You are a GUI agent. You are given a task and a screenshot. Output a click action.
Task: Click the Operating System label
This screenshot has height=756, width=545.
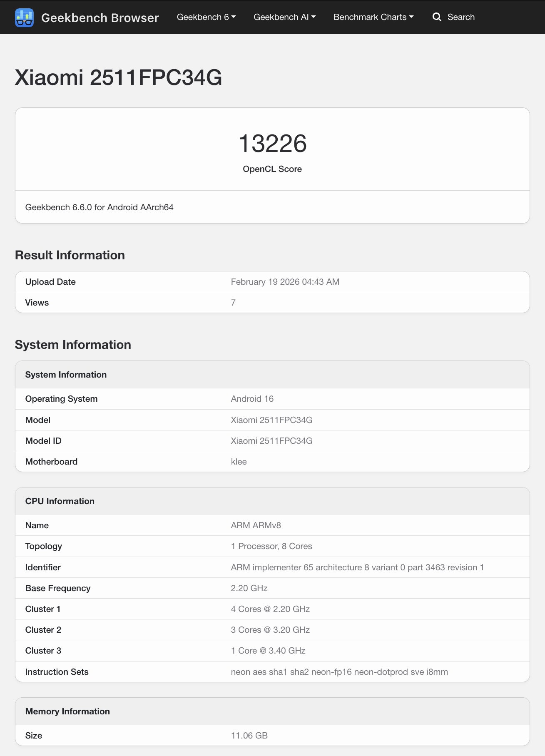62,399
